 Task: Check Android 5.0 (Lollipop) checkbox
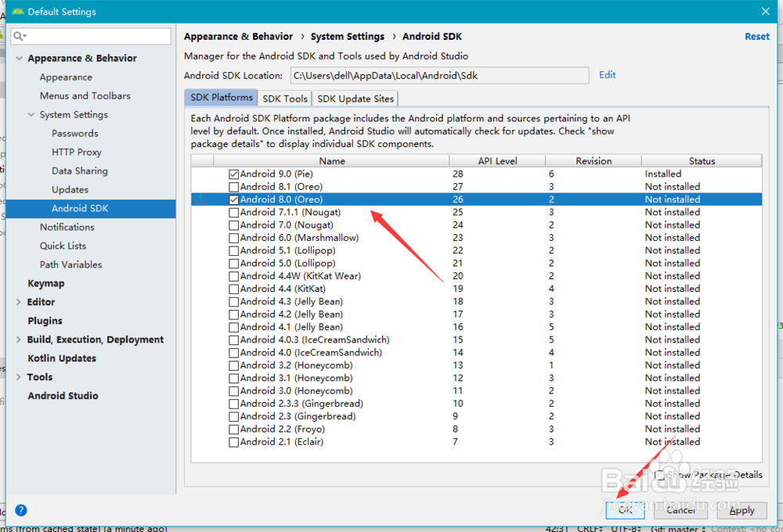(x=233, y=264)
